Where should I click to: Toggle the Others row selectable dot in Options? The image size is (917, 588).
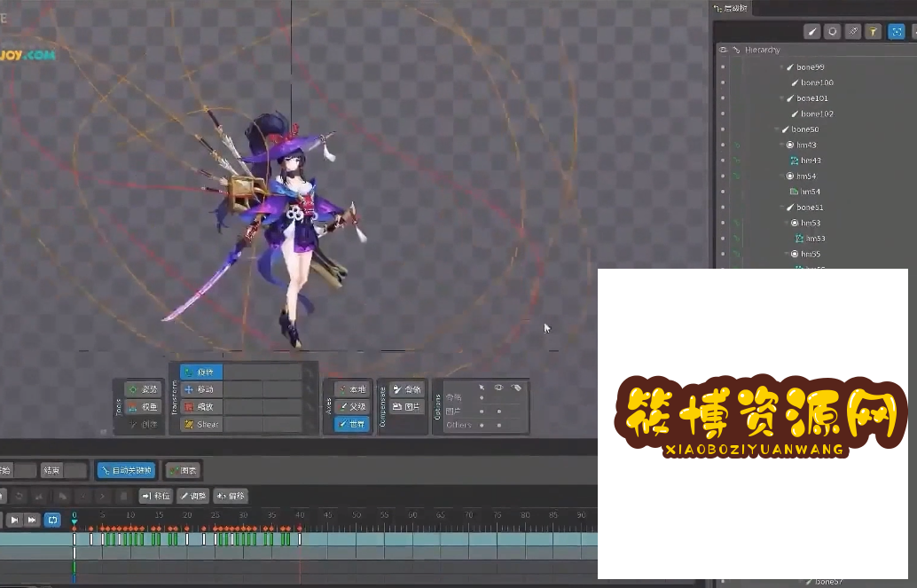click(482, 425)
